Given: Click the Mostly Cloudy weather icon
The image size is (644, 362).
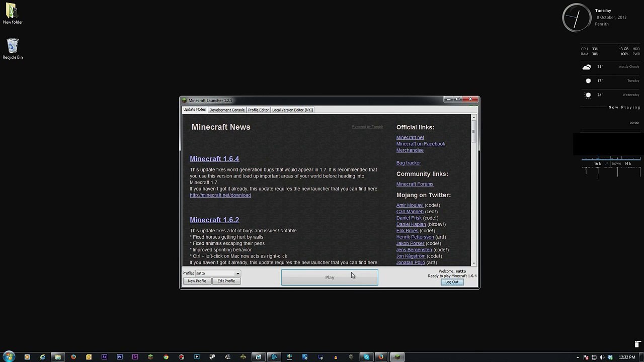Looking at the screenshot, I should [x=587, y=66].
